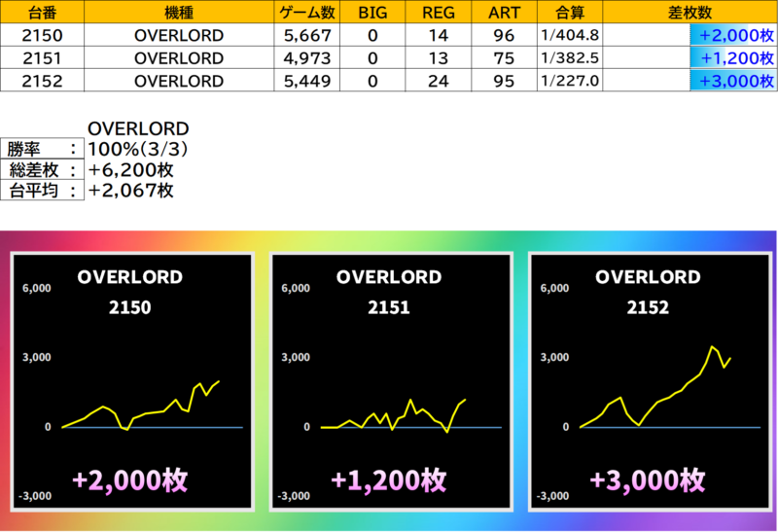Click the 6,000 axis label on 2150 graph
778x532 pixels.
point(37,288)
